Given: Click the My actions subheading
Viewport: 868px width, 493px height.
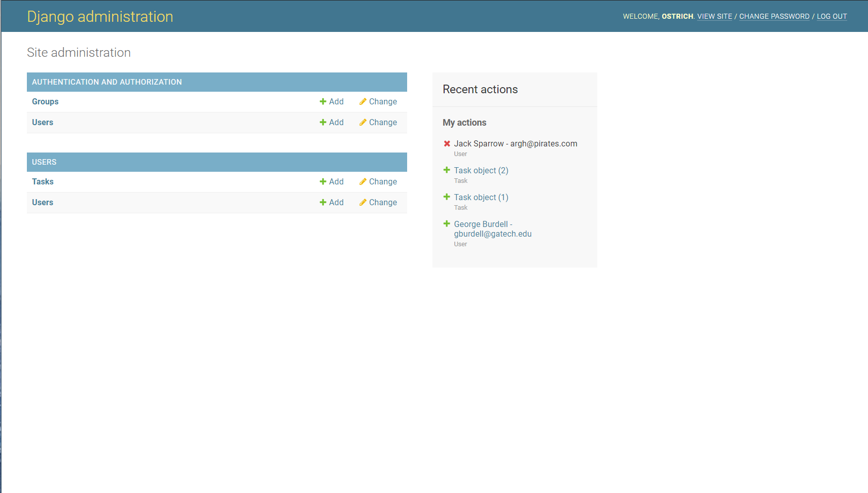Looking at the screenshot, I should (464, 123).
